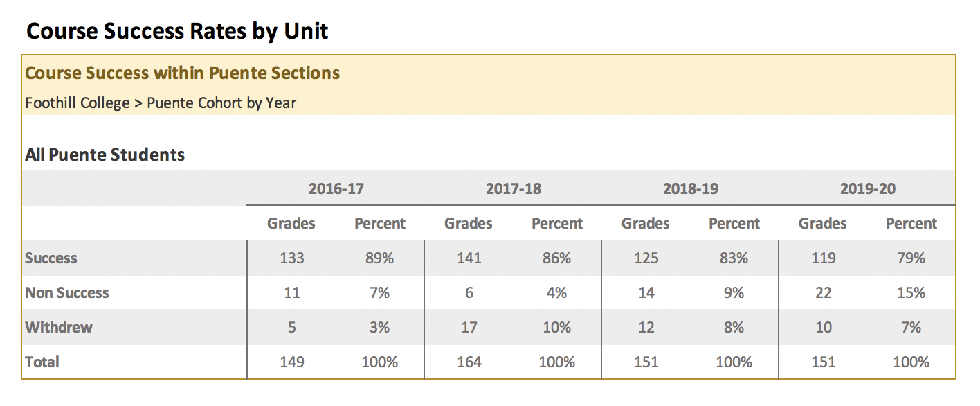Click the Grades subheader under 2018-19
The width and height of the screenshot is (980, 406).
tap(646, 223)
